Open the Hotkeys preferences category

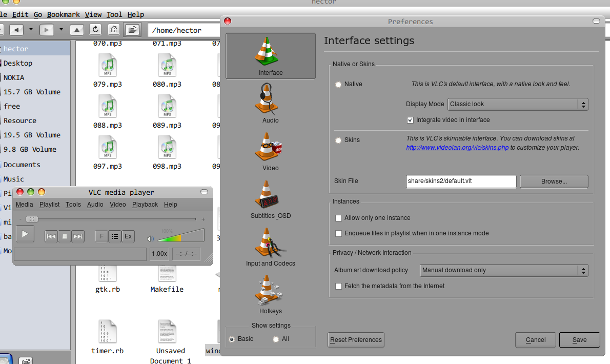(270, 294)
